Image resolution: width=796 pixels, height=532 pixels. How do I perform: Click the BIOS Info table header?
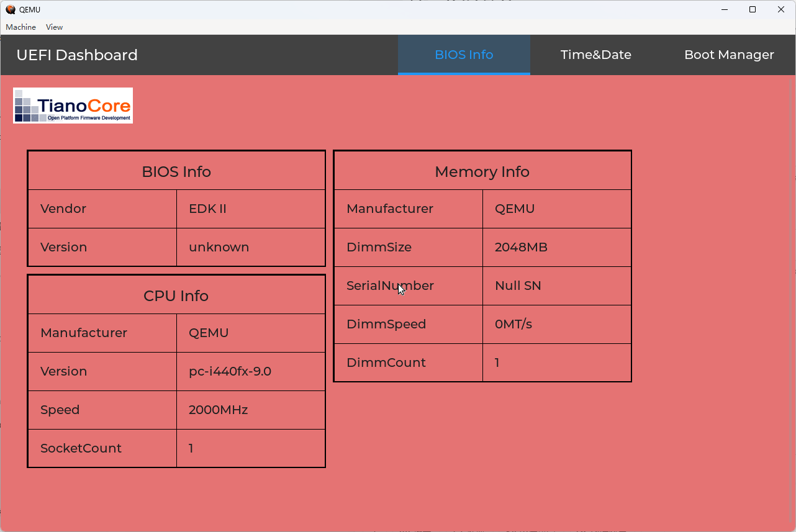click(x=176, y=171)
